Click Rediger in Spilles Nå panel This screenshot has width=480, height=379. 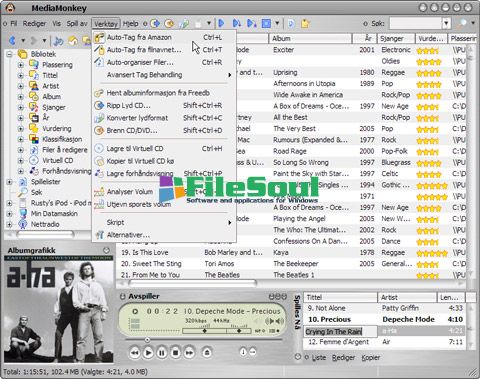coord(343,358)
